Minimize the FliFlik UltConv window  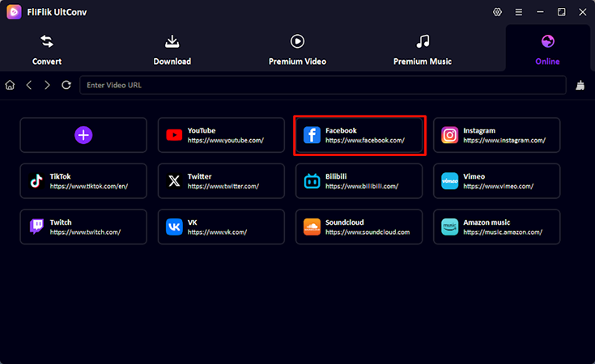[540, 12]
